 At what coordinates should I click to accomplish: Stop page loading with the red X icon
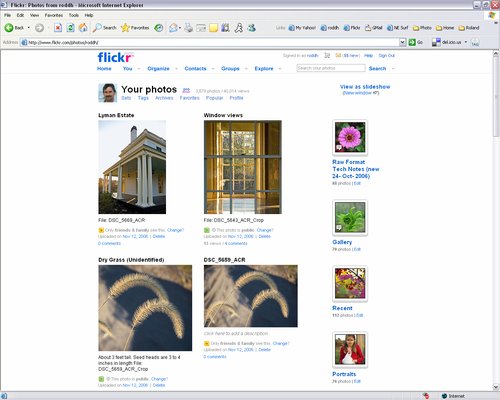58,28
